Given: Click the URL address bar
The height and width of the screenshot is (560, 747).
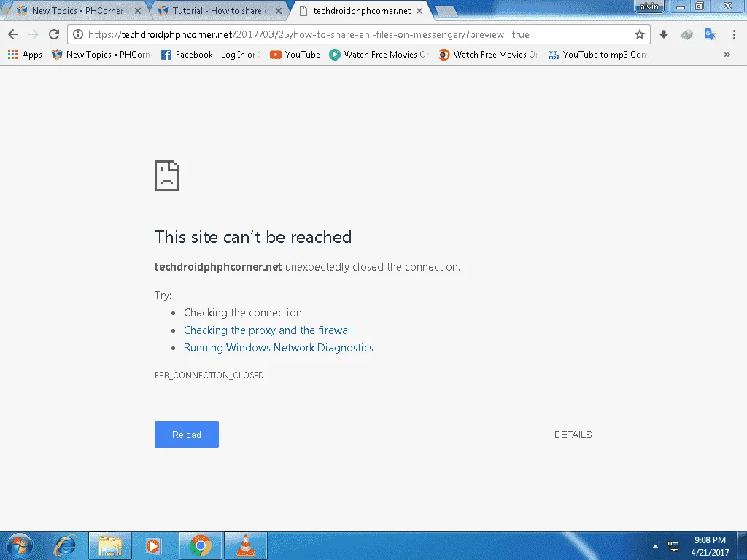Looking at the screenshot, I should [x=357, y=34].
